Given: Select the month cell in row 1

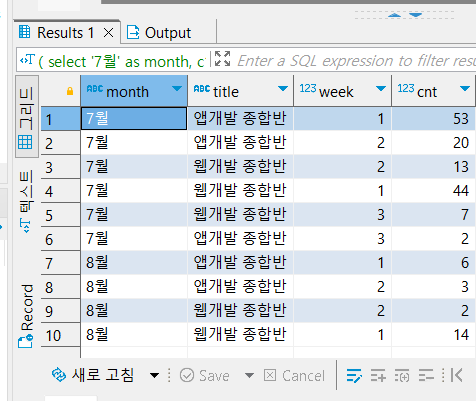Looking at the screenshot, I should click(x=134, y=118).
